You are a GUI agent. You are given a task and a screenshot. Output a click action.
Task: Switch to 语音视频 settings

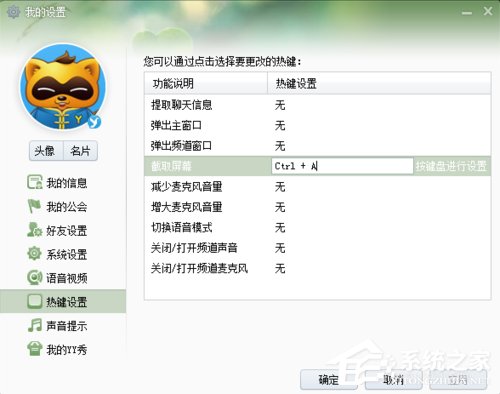[x=63, y=278]
